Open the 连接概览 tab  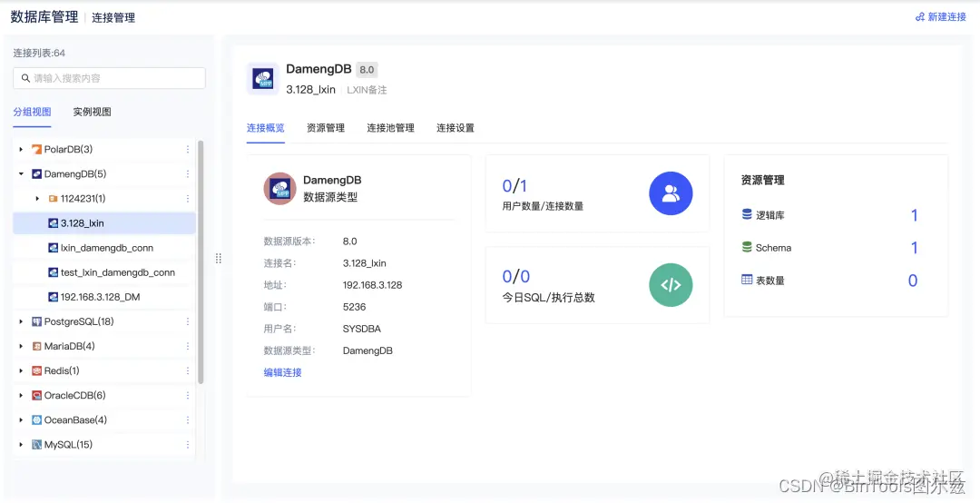(266, 128)
